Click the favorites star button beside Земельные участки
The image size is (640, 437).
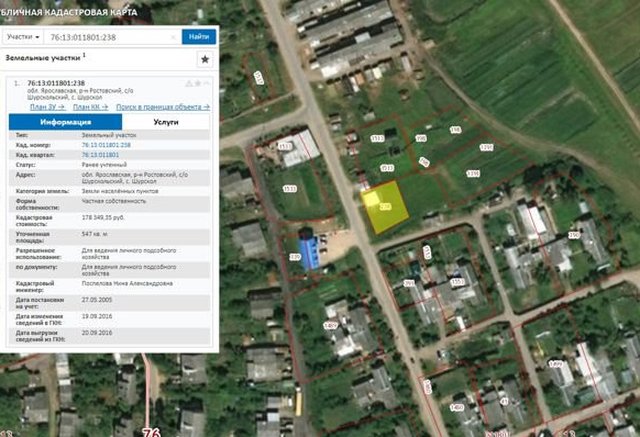click(x=205, y=60)
